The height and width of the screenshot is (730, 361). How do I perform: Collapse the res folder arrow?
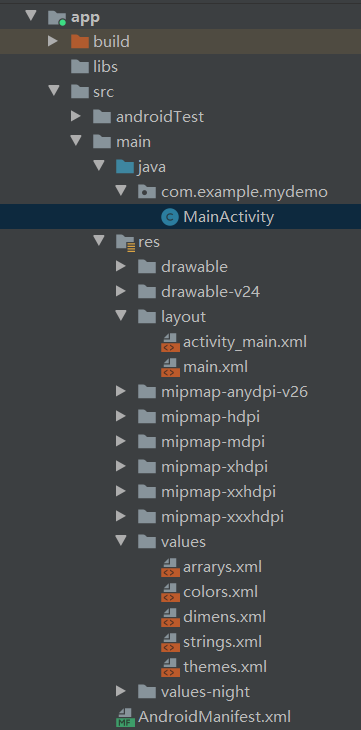[x=98, y=241]
